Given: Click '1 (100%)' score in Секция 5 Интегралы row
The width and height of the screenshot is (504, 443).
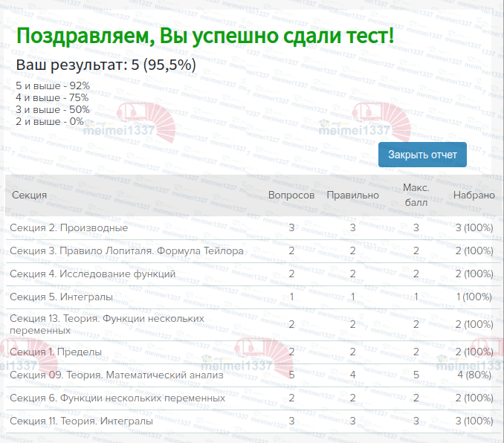Looking at the screenshot, I should click(474, 297).
